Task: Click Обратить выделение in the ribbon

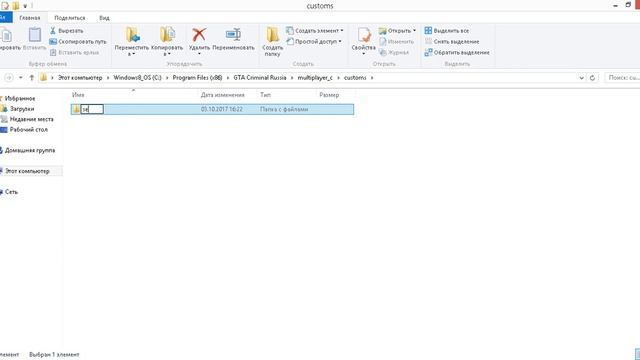Action: pyautogui.click(x=457, y=53)
